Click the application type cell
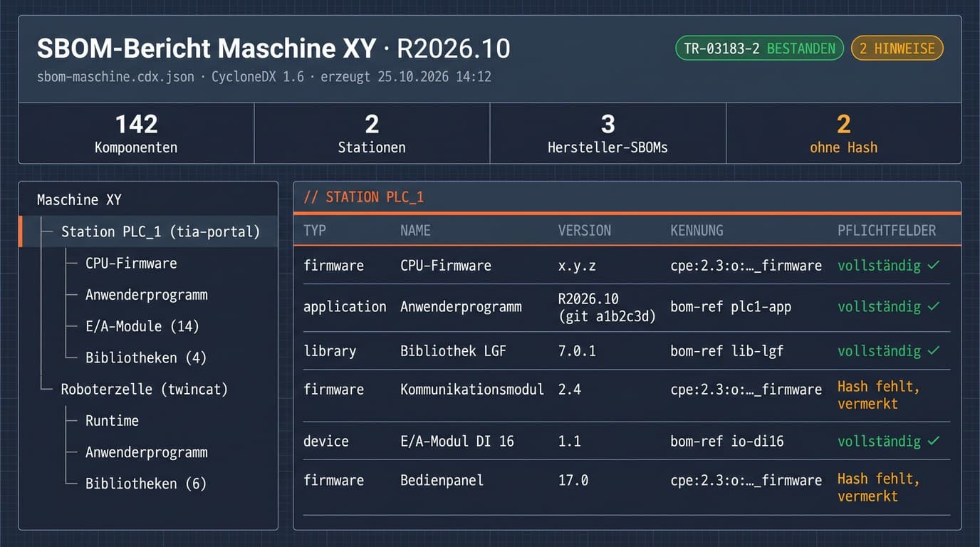 coord(345,307)
